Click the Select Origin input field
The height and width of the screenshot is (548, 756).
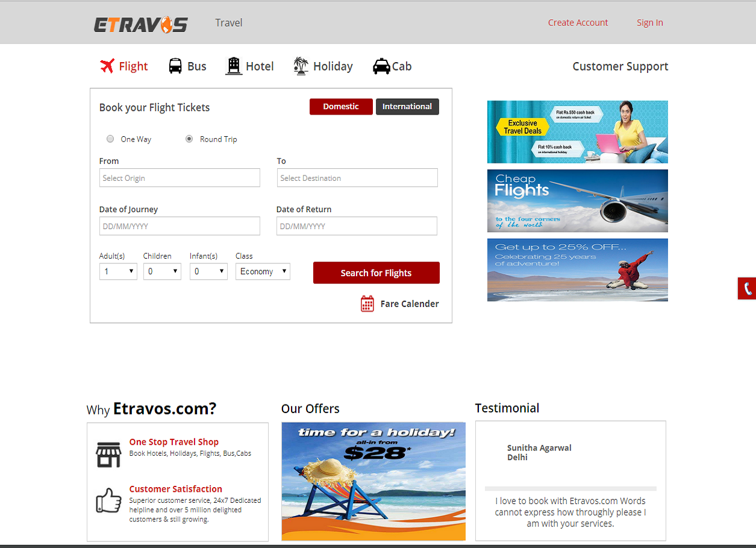pyautogui.click(x=180, y=178)
